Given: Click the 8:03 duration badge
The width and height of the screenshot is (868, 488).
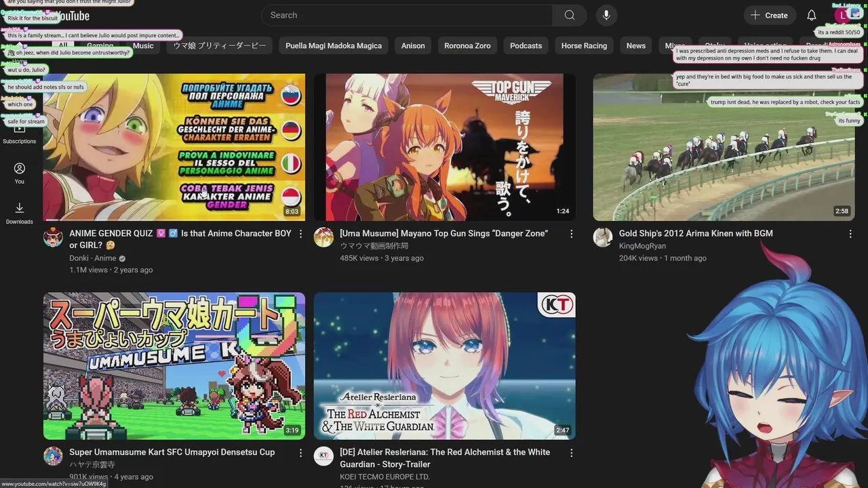Looking at the screenshot, I should (292, 211).
